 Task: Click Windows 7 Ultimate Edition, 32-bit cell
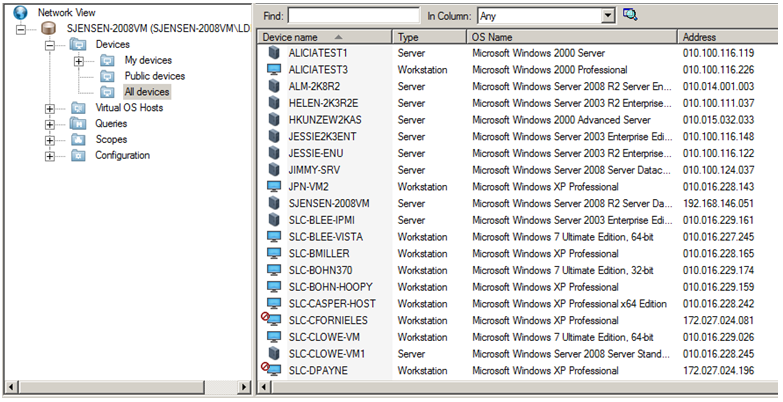tap(563, 270)
